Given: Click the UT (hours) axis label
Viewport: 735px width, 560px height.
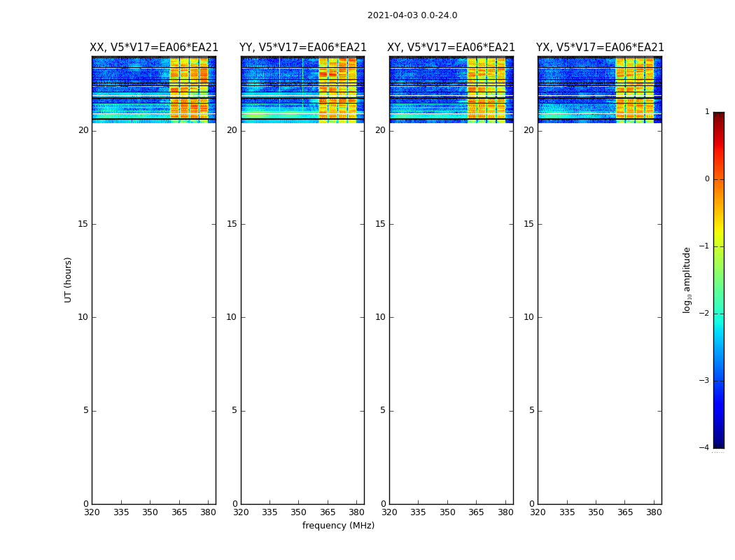Looking at the screenshot, I should tap(68, 280).
